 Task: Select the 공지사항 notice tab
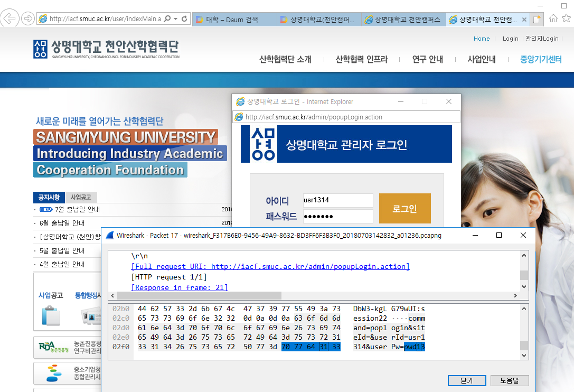point(49,198)
